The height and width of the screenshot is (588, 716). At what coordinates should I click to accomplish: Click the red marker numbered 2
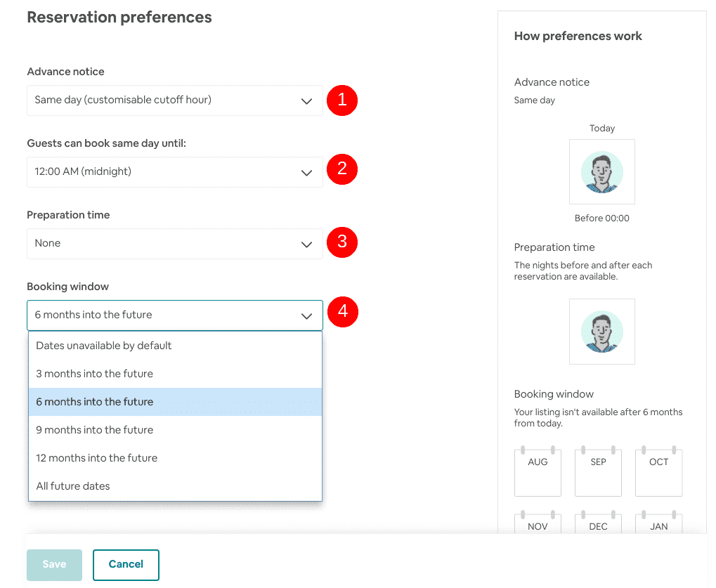[341, 169]
